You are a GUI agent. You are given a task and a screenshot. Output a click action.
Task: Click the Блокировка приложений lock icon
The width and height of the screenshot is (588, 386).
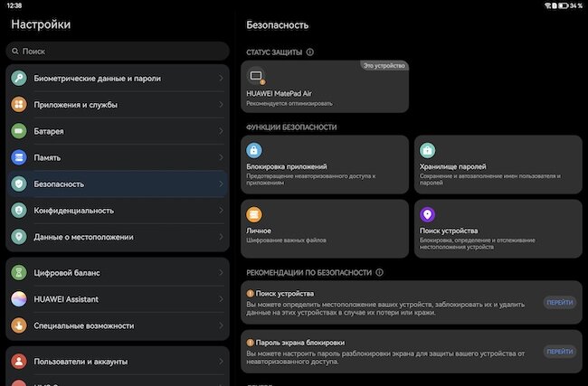click(x=254, y=150)
